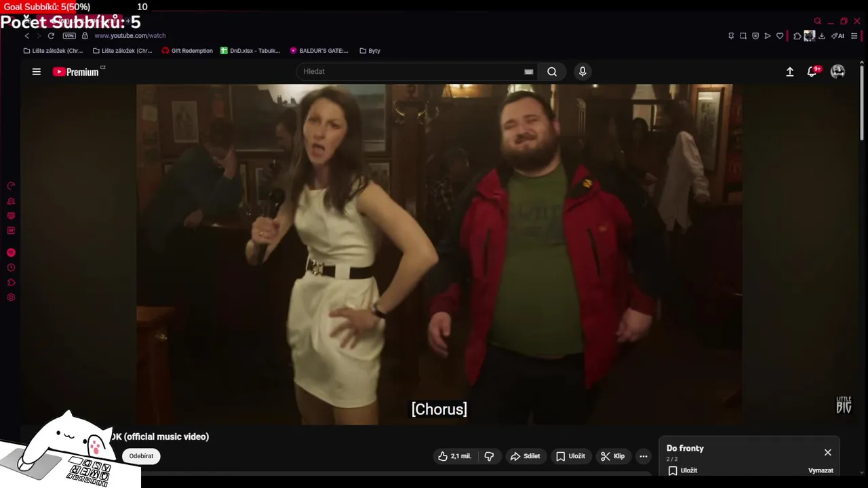
Task: Save video with the Uložit button under player
Action: [570, 456]
